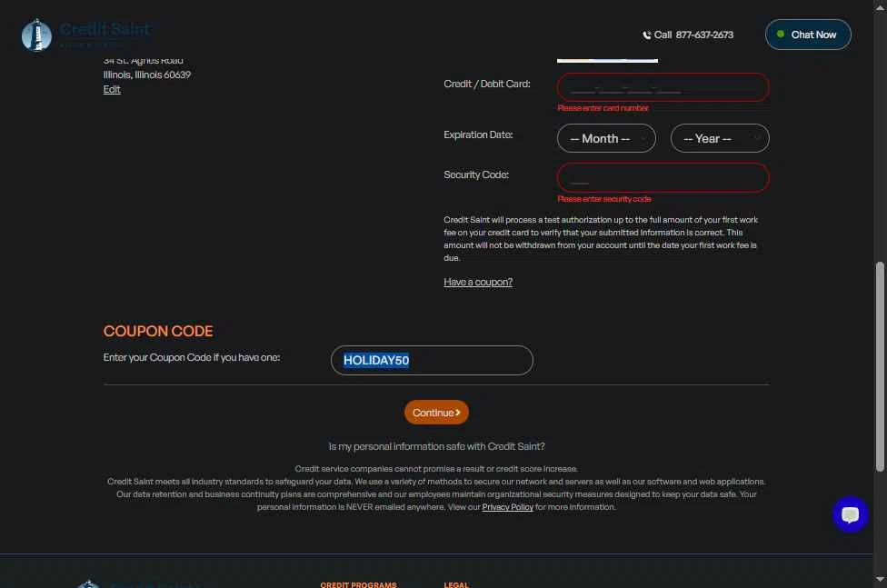Screen dimensions: 887x588
Task: Click the Illinois, Illinois 60639 address line
Action: click(x=147, y=75)
